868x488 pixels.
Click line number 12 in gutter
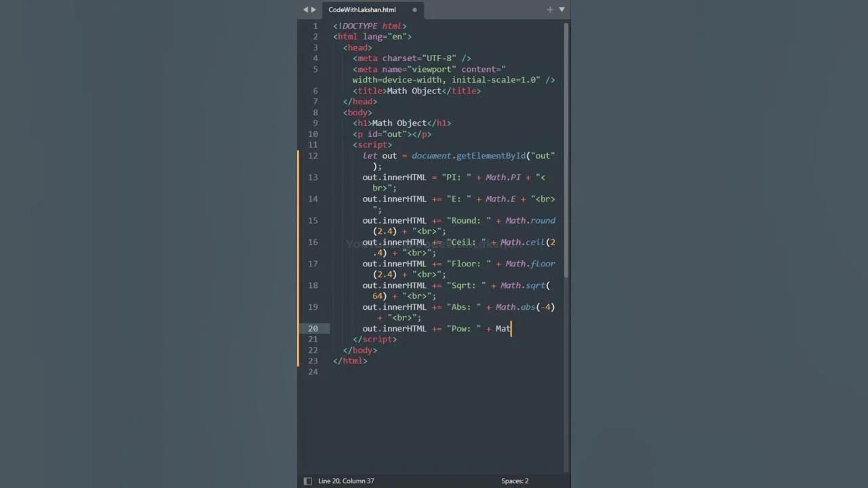click(313, 156)
